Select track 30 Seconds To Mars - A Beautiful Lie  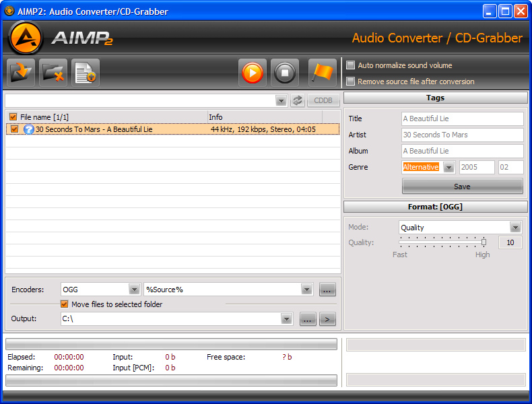pos(172,129)
